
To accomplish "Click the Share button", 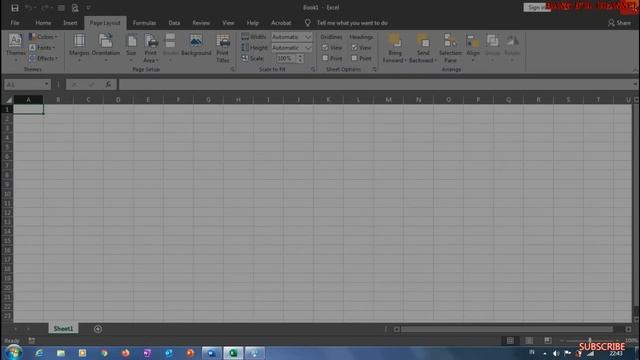I will [619, 23].
